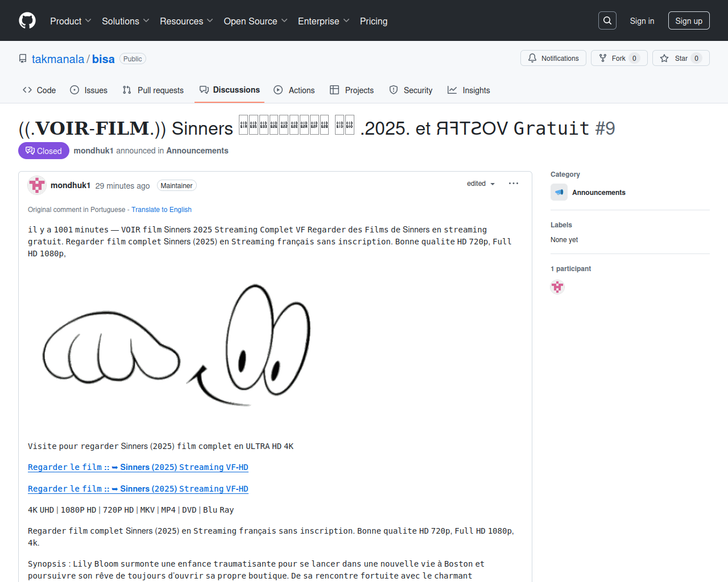Click the Star count 0
Viewport: 728px width, 582px height.
(697, 58)
